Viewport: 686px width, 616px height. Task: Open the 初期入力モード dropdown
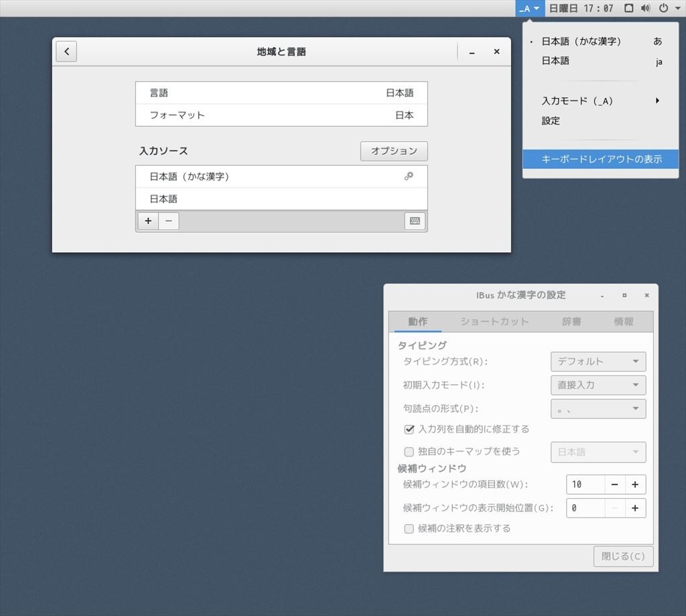(x=598, y=385)
